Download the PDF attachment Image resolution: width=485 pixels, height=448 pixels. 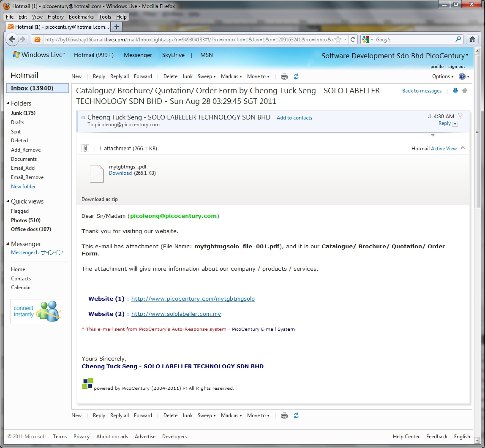pyautogui.click(x=120, y=173)
